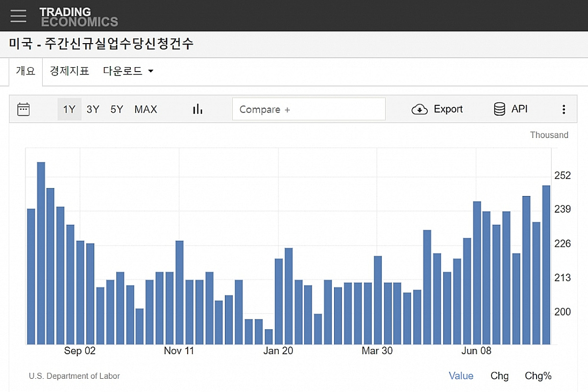Switch chart to 3Y view
Image resolution: width=588 pixels, height=392 pixels.
point(93,109)
